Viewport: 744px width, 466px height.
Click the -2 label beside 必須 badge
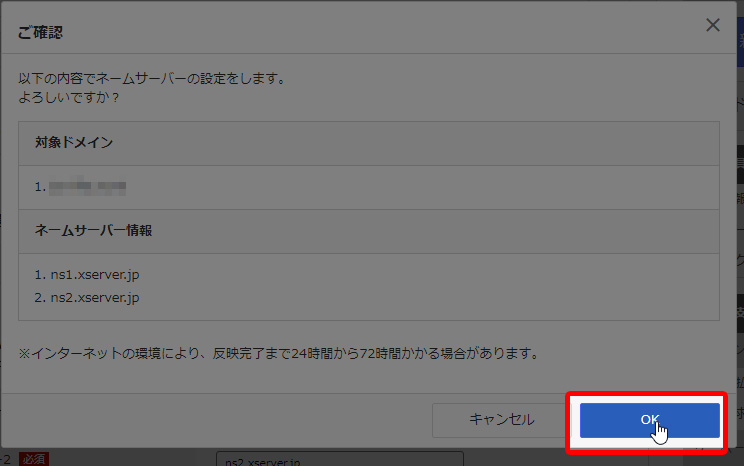click(x=6, y=459)
